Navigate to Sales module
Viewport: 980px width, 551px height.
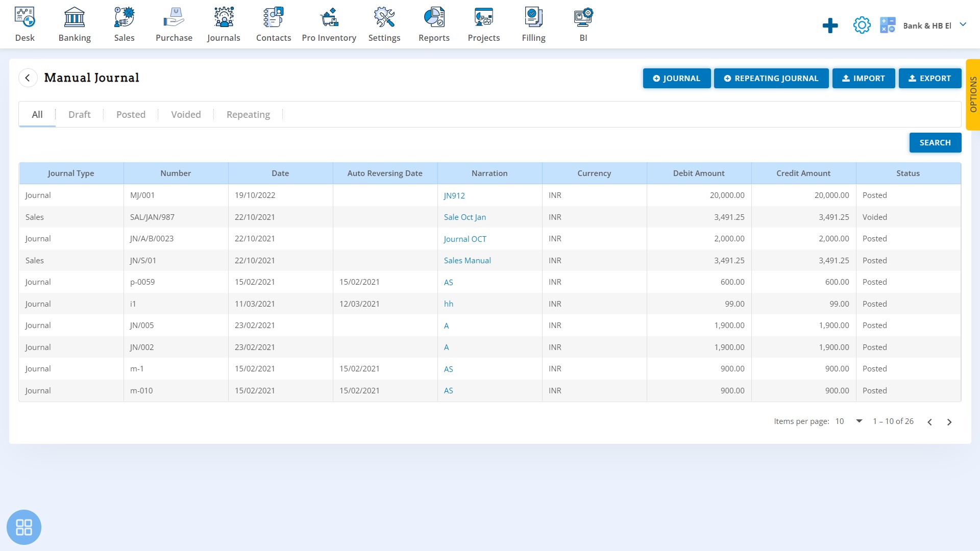pos(123,23)
